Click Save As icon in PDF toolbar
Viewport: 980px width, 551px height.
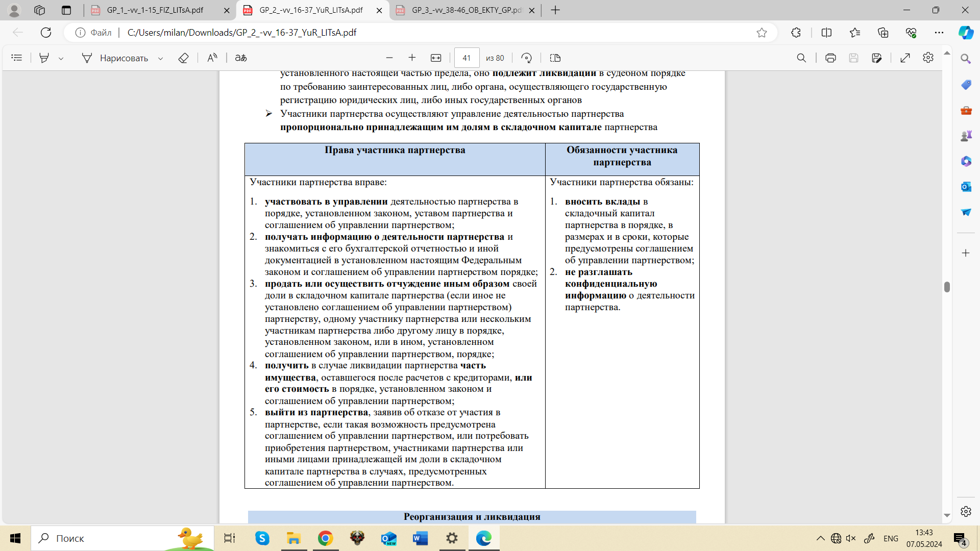877,58
